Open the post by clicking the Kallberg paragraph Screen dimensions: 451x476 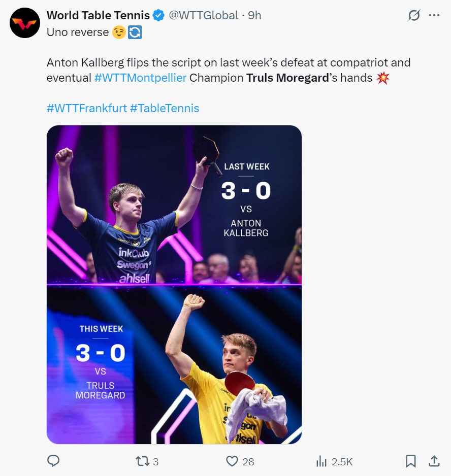coord(229,63)
